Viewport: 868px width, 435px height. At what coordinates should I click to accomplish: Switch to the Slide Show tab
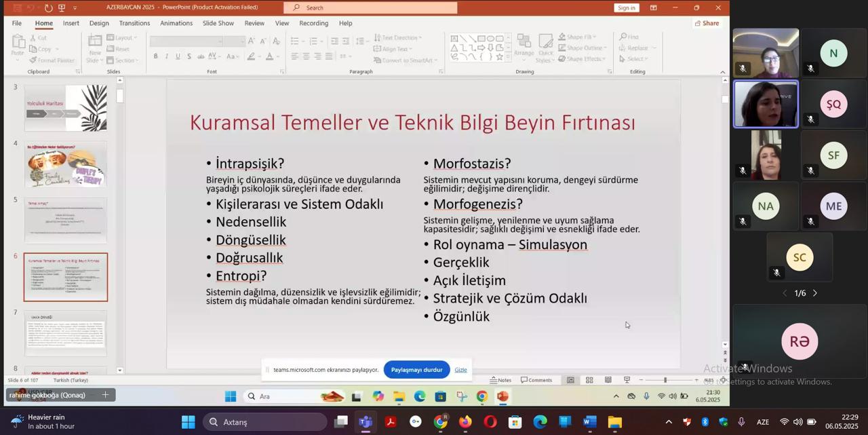(218, 23)
